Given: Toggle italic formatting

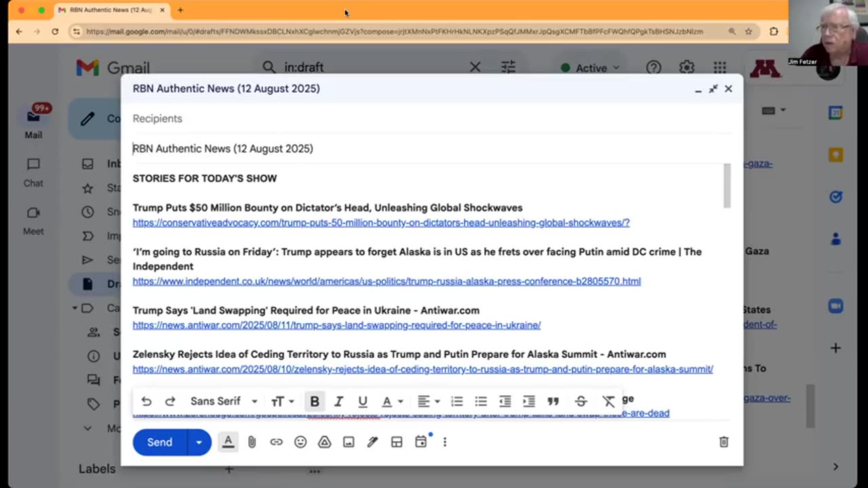Looking at the screenshot, I should click(338, 401).
